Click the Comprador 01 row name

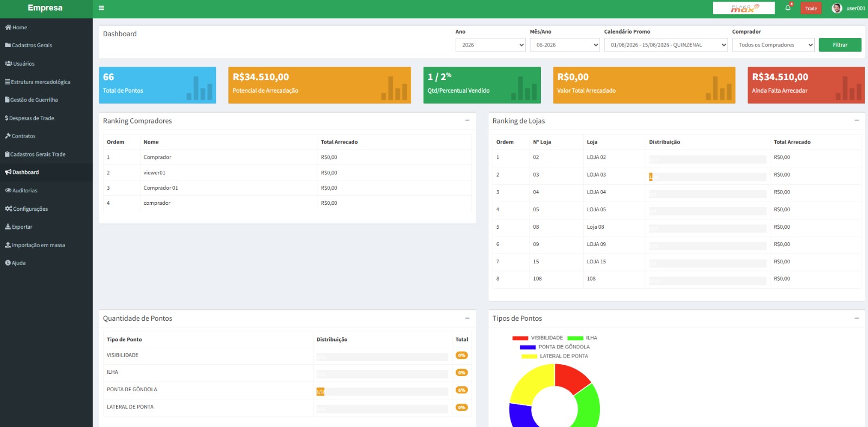point(161,188)
